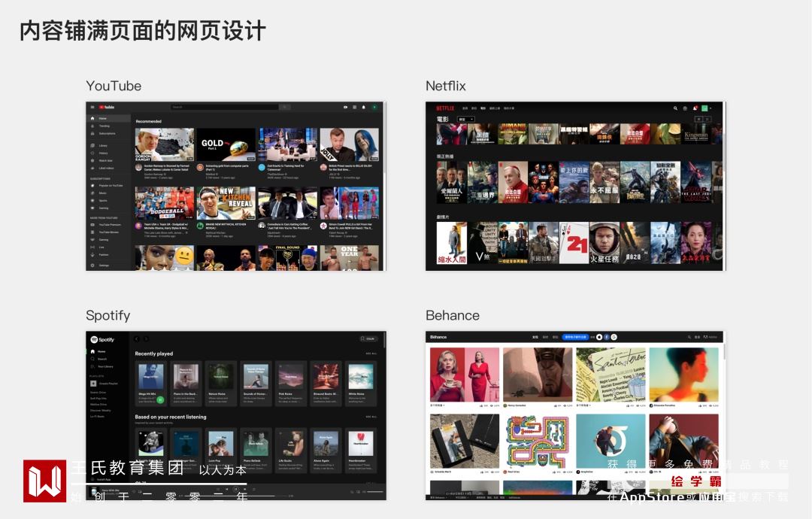Open the YouTube hamburger menu

(x=92, y=108)
